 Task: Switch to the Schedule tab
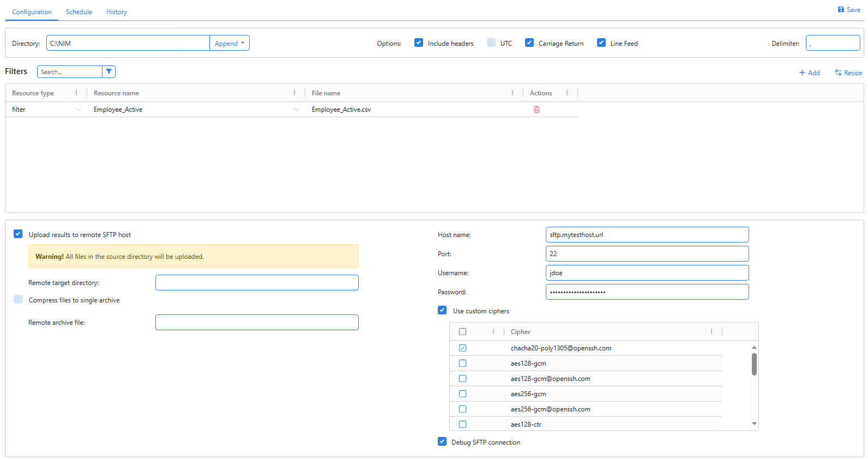(x=79, y=12)
